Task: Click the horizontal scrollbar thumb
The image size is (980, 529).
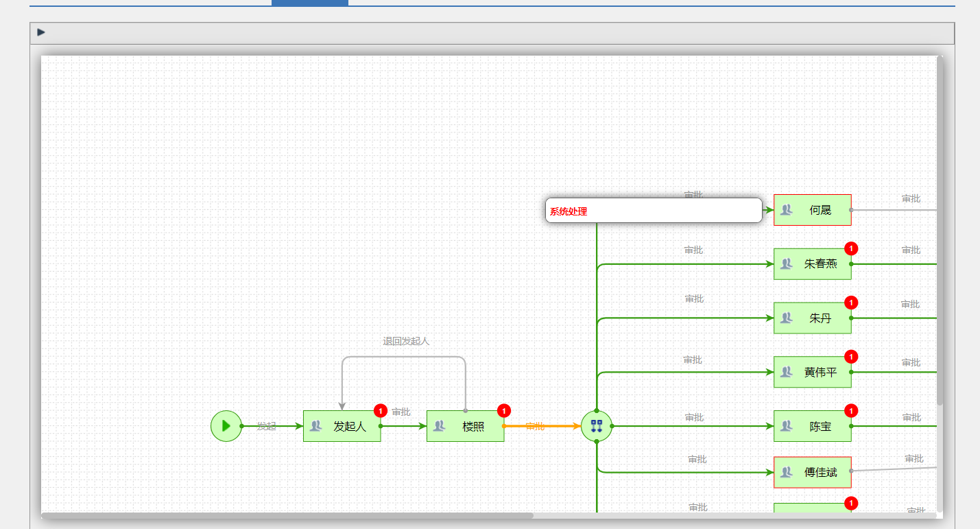Action: point(287,515)
